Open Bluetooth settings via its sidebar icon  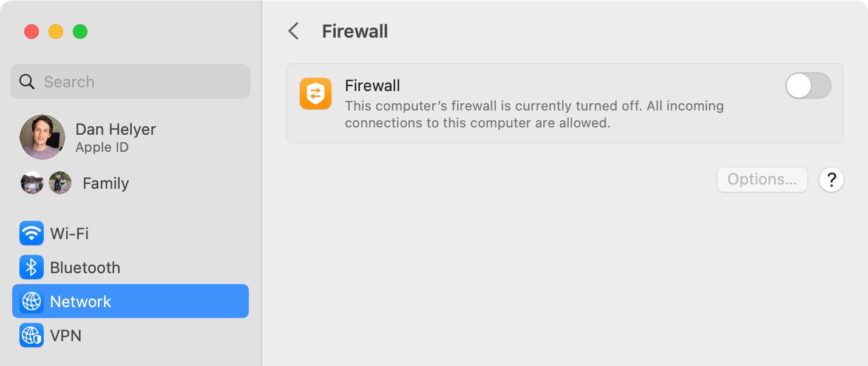click(x=32, y=267)
